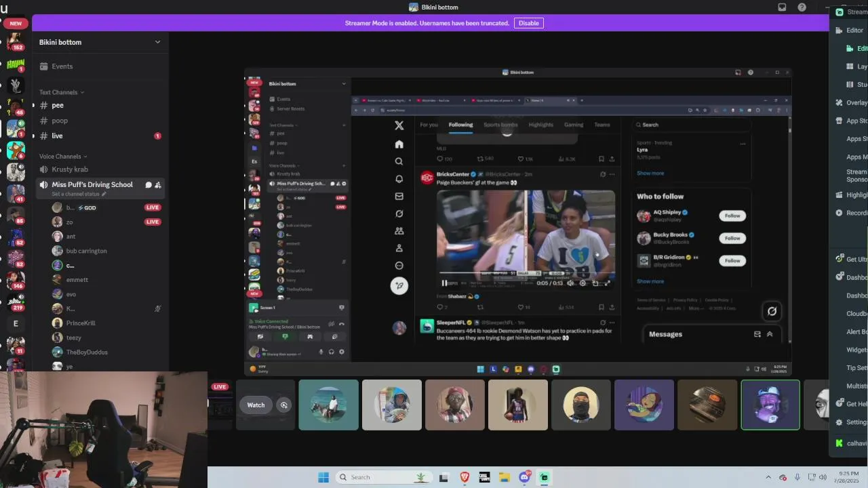Select the masked face avatar participant tile
The image size is (868, 488).
[581, 405]
